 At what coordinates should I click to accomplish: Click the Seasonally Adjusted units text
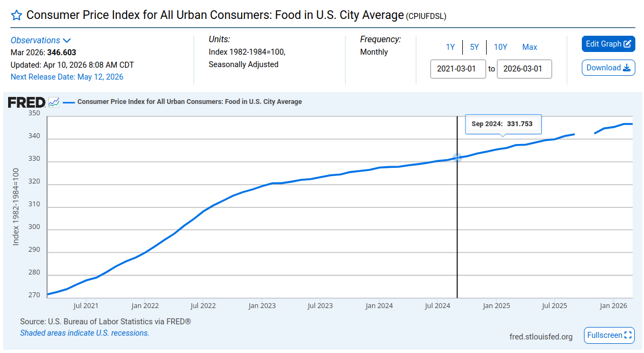[x=243, y=64]
